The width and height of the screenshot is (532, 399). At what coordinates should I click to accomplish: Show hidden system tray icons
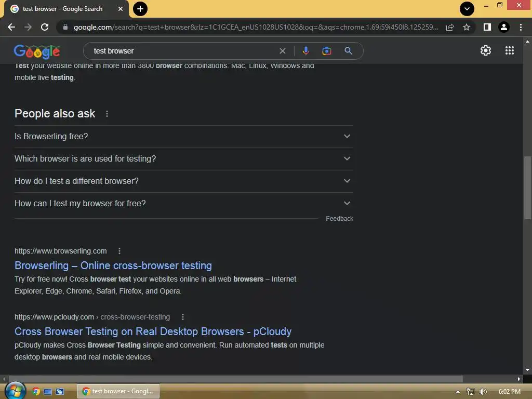458,392
